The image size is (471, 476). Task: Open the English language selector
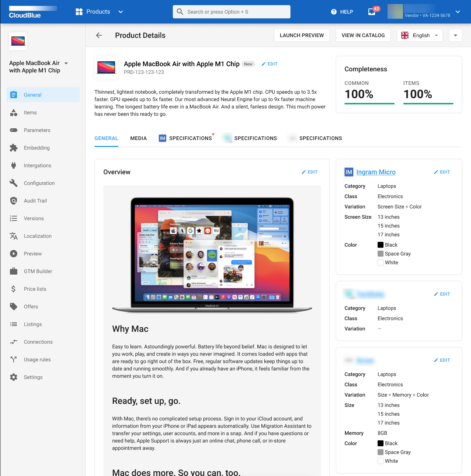click(420, 35)
